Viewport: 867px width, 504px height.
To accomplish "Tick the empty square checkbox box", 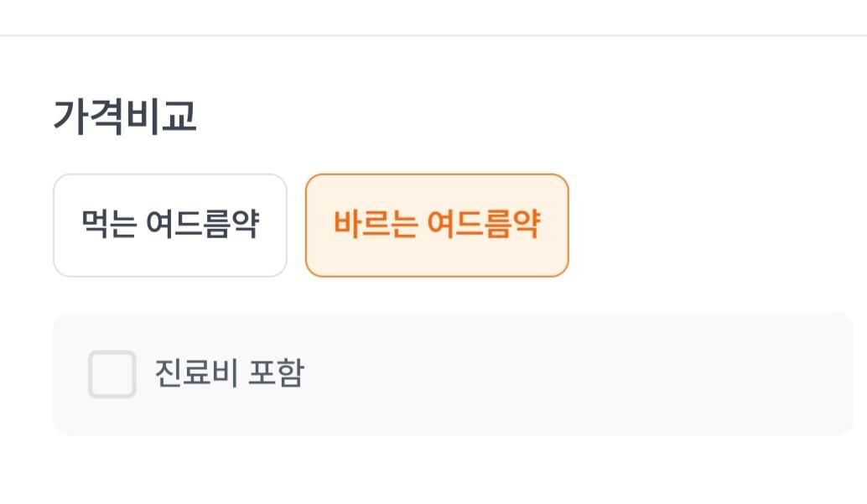I will pos(112,374).
